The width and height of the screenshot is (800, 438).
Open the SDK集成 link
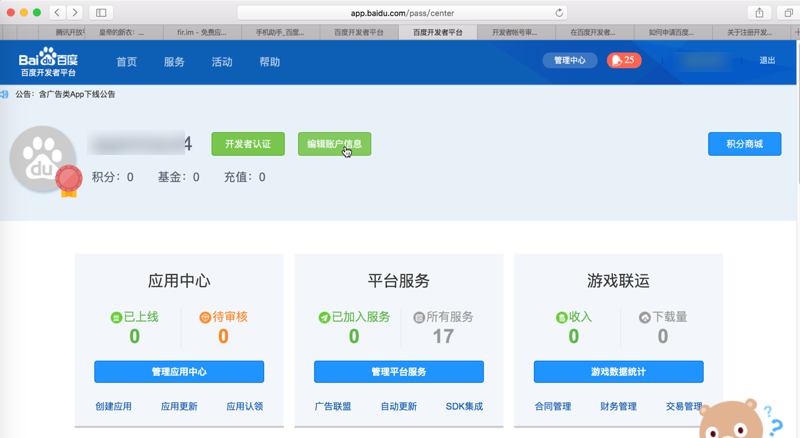point(464,406)
